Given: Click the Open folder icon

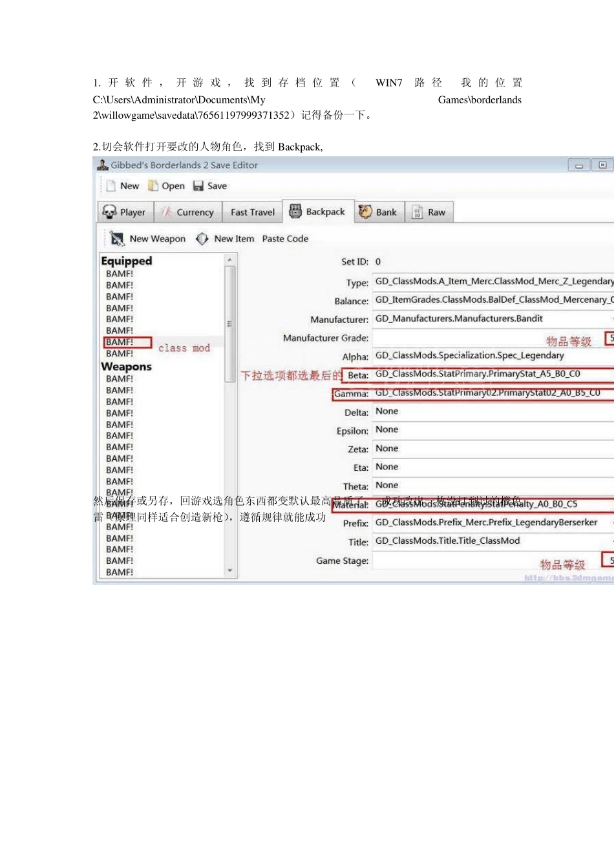Looking at the screenshot, I should (x=153, y=186).
